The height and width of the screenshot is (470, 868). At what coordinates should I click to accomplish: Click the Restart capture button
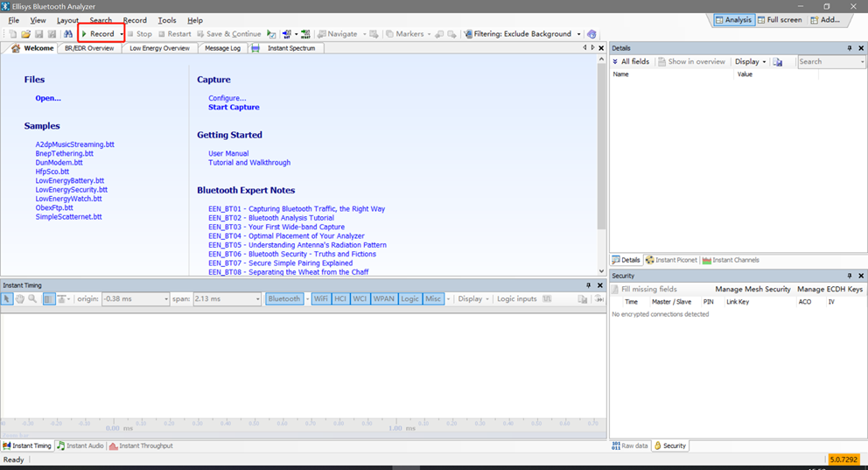click(174, 34)
